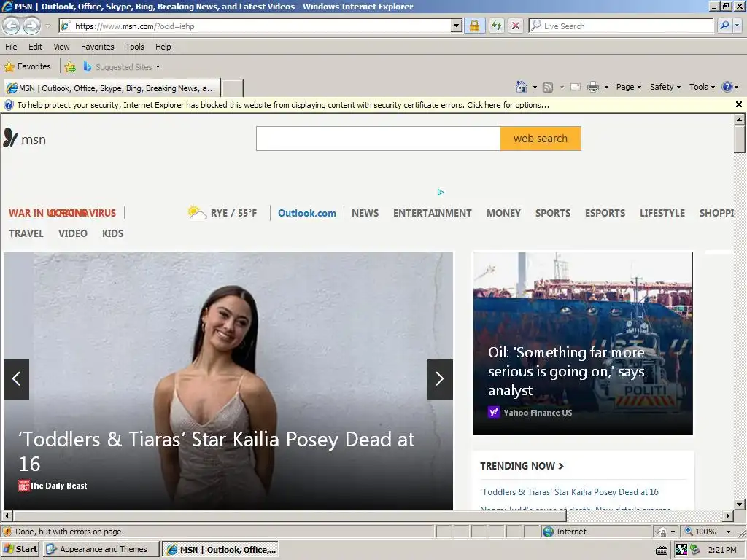Click the AdChoices triangle icon
Image resolution: width=747 pixels, height=560 pixels.
coord(440,192)
